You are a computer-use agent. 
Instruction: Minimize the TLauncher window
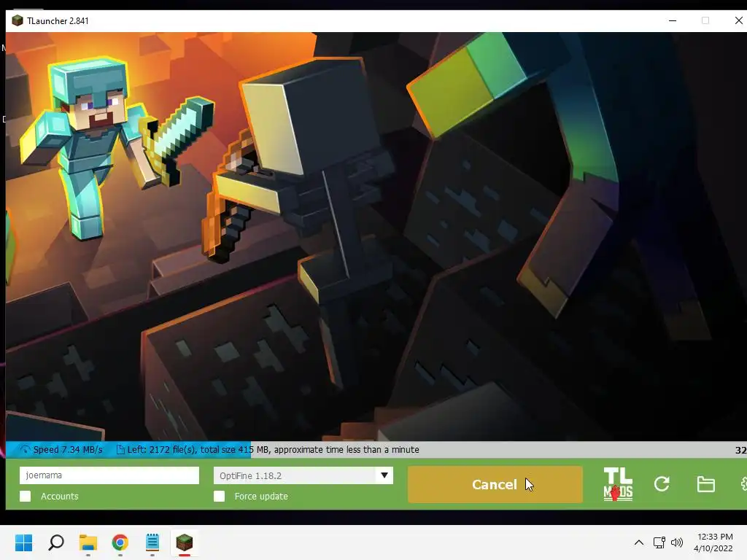point(673,20)
